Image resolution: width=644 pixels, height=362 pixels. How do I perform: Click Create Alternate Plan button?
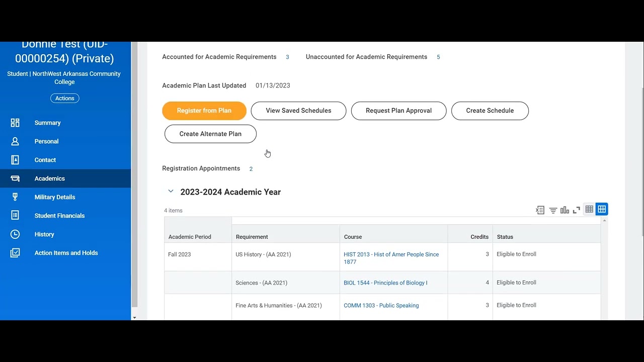click(x=210, y=134)
